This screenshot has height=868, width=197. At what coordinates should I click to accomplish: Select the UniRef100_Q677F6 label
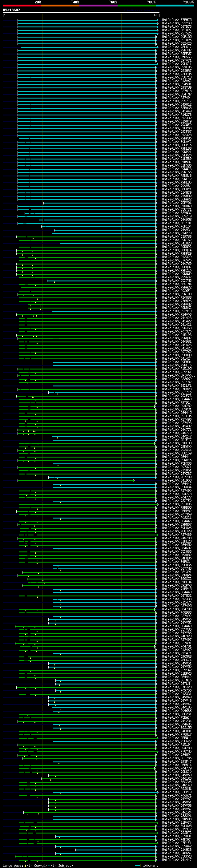[x=177, y=393]
